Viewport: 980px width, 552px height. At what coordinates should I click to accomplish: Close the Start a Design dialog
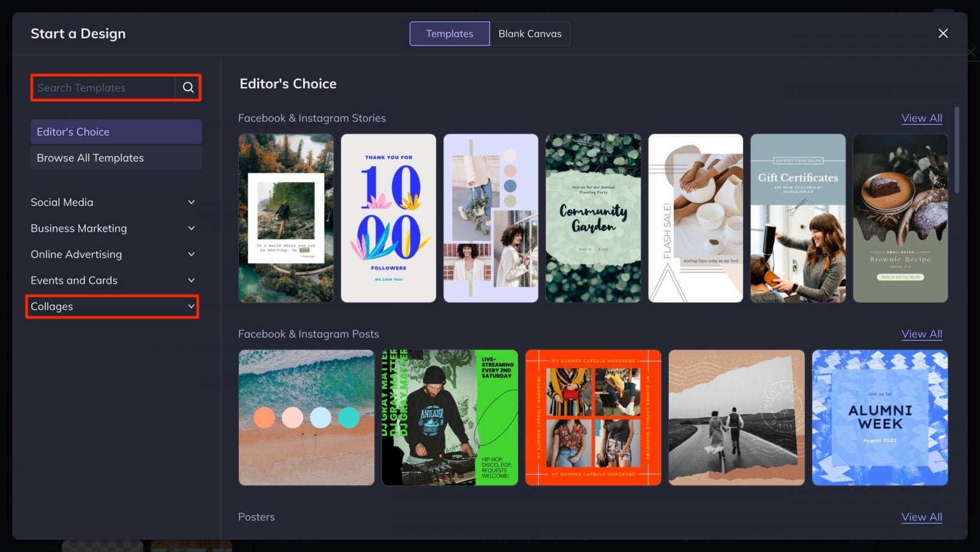click(x=943, y=33)
